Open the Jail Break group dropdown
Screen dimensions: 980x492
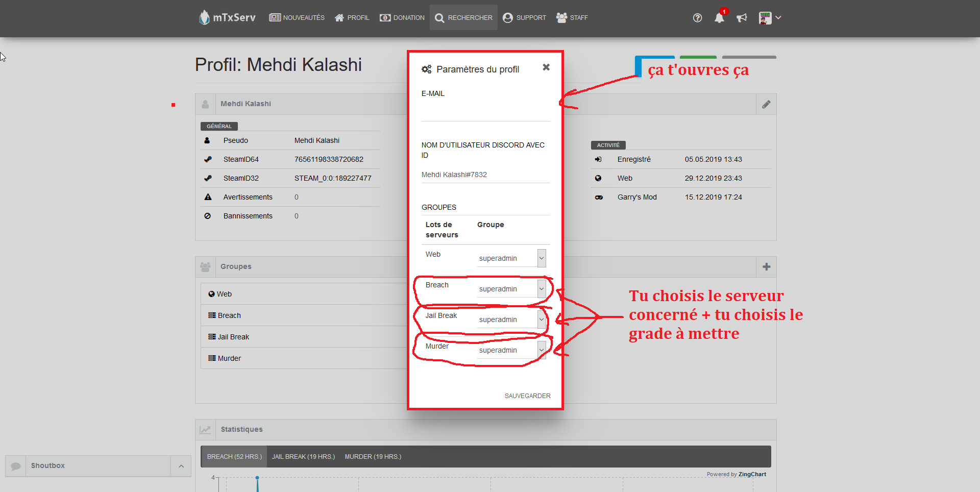[x=512, y=319]
